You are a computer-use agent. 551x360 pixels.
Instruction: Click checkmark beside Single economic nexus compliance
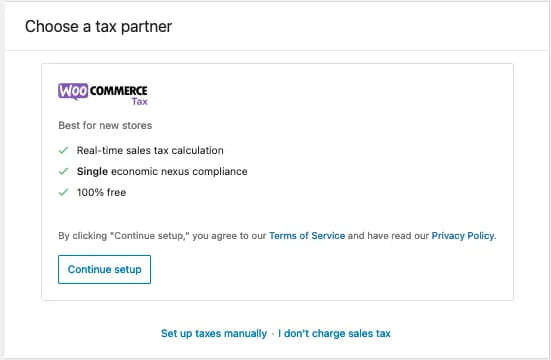point(63,172)
